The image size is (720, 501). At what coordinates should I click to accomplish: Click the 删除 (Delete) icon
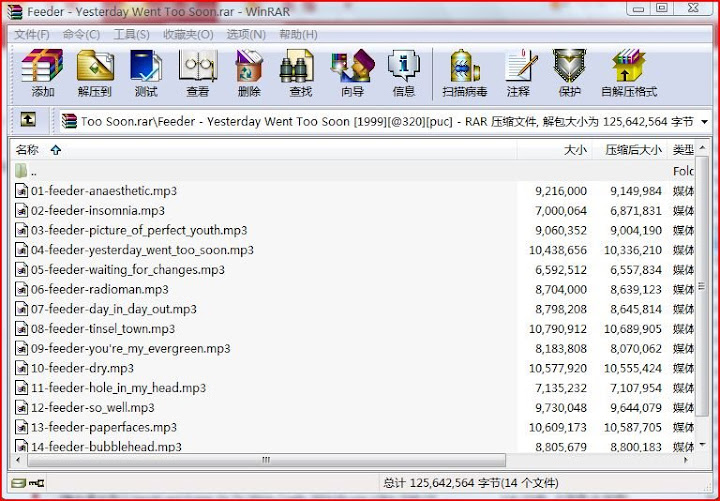tap(249, 73)
